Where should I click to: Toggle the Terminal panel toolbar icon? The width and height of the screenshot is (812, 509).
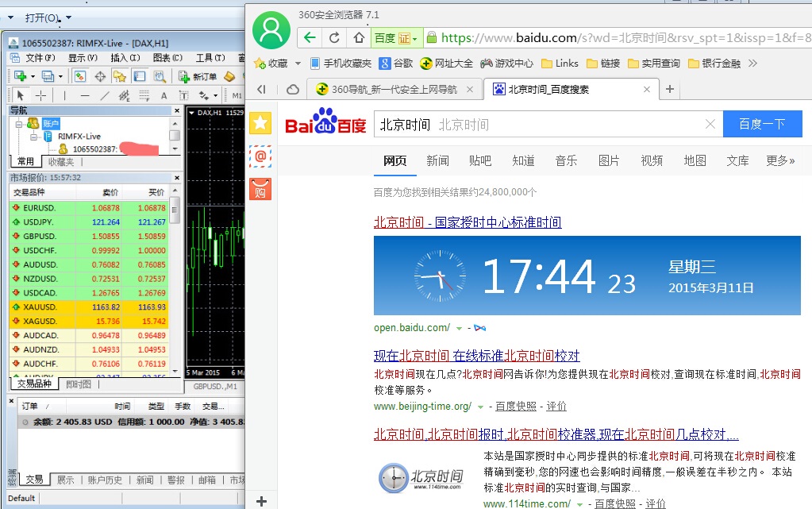click(140, 76)
